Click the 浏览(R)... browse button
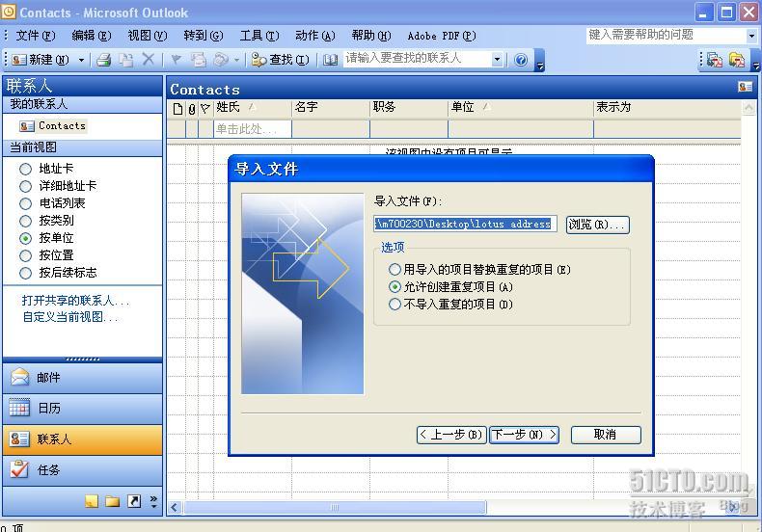This screenshot has width=762, height=532. coord(598,225)
